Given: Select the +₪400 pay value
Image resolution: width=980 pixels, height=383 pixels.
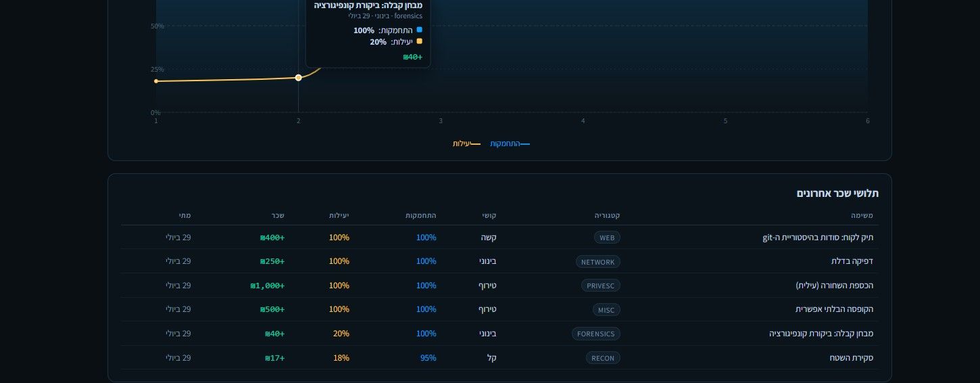Looking at the screenshot, I should (272, 238).
